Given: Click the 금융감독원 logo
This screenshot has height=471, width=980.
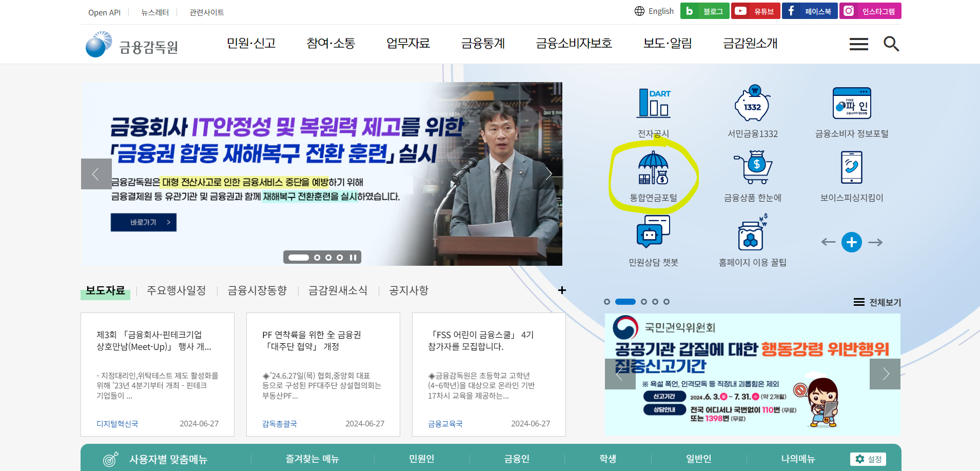Looking at the screenshot, I should (132, 45).
